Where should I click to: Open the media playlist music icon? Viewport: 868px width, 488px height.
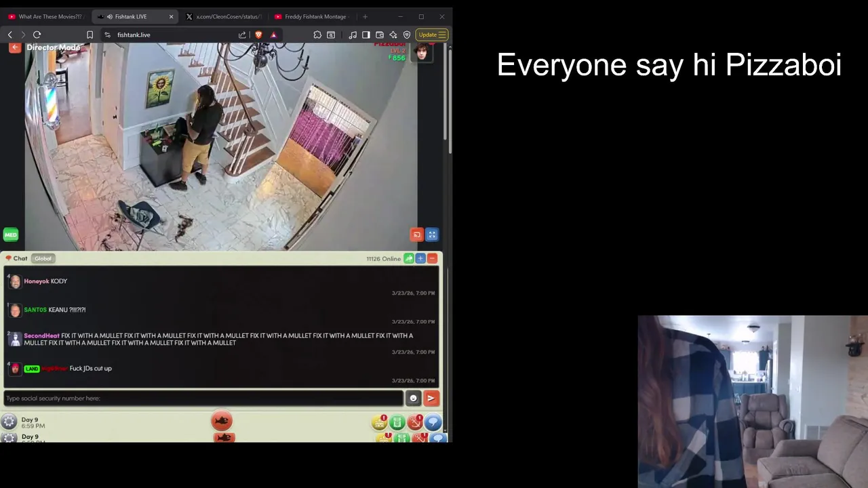[353, 35]
